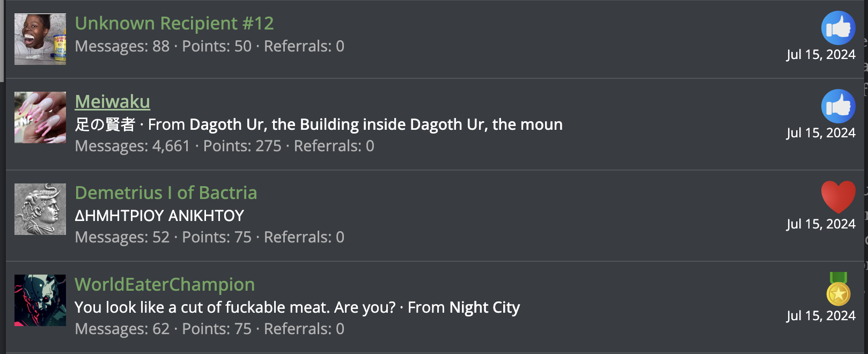Click the Like icon beside Unknown Recipient #12

838,28
